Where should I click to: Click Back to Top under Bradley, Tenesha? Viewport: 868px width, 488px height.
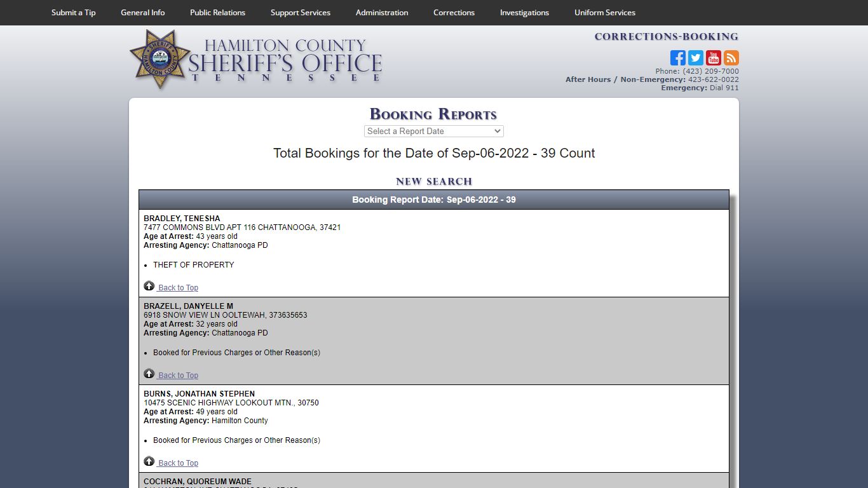coord(178,288)
